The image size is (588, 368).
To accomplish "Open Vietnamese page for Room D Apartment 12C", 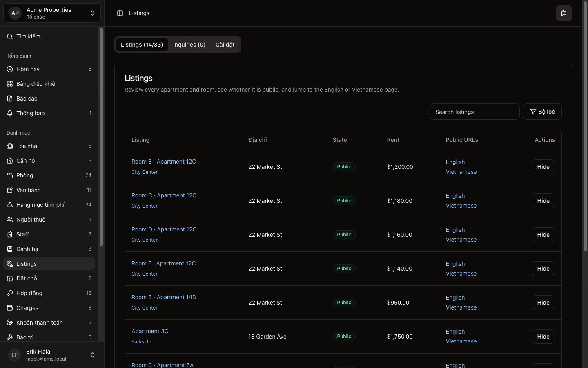I will [x=461, y=240].
